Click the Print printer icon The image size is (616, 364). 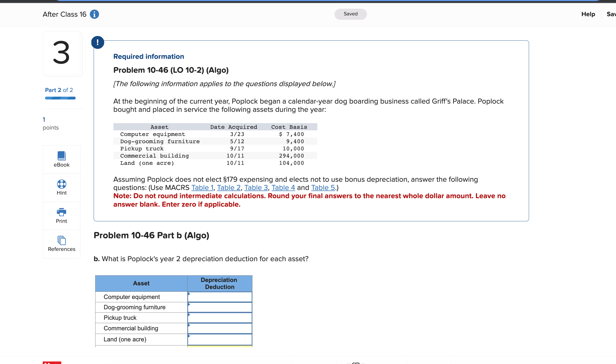point(61,212)
